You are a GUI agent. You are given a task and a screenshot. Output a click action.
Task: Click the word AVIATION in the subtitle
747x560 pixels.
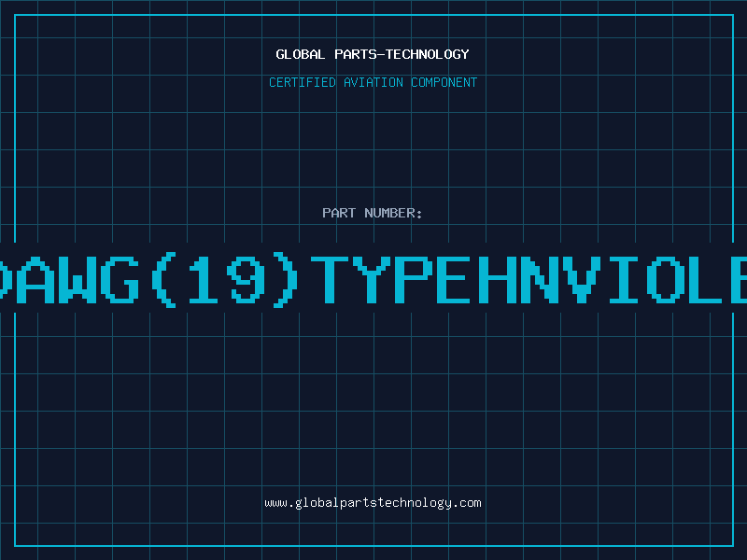(373, 82)
